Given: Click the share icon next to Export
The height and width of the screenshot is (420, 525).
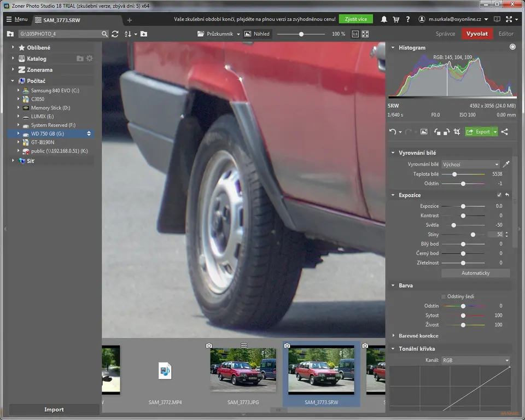Looking at the screenshot, I should (x=504, y=132).
